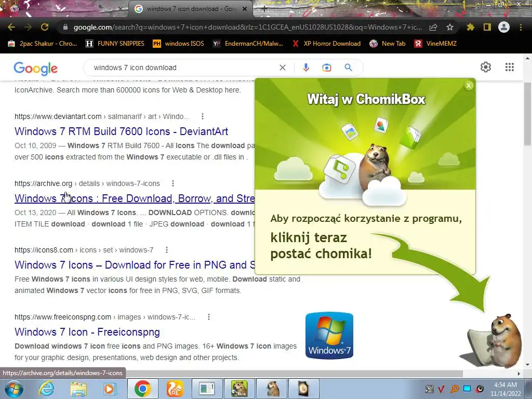Search by image with the camera icon
The height and width of the screenshot is (399, 532).
click(x=327, y=68)
